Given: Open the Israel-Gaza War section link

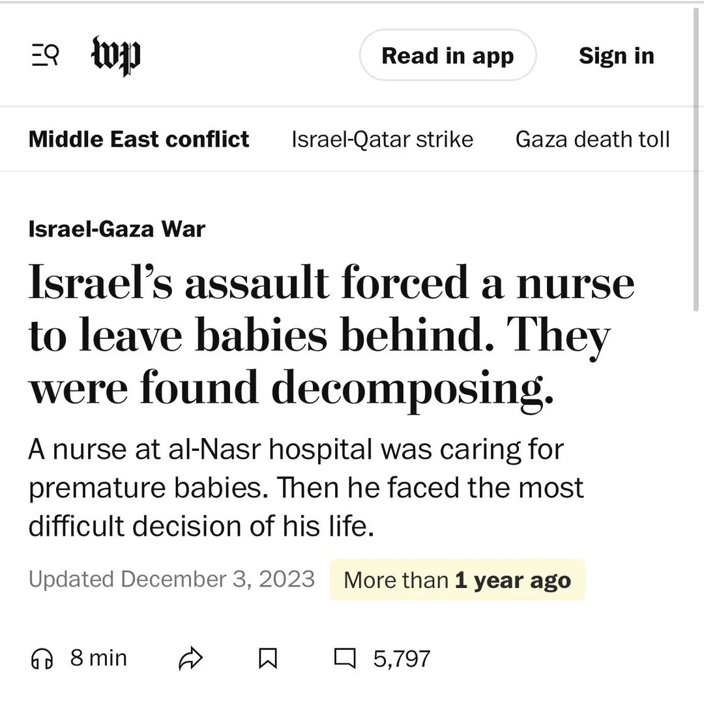Looking at the screenshot, I should tap(117, 229).
